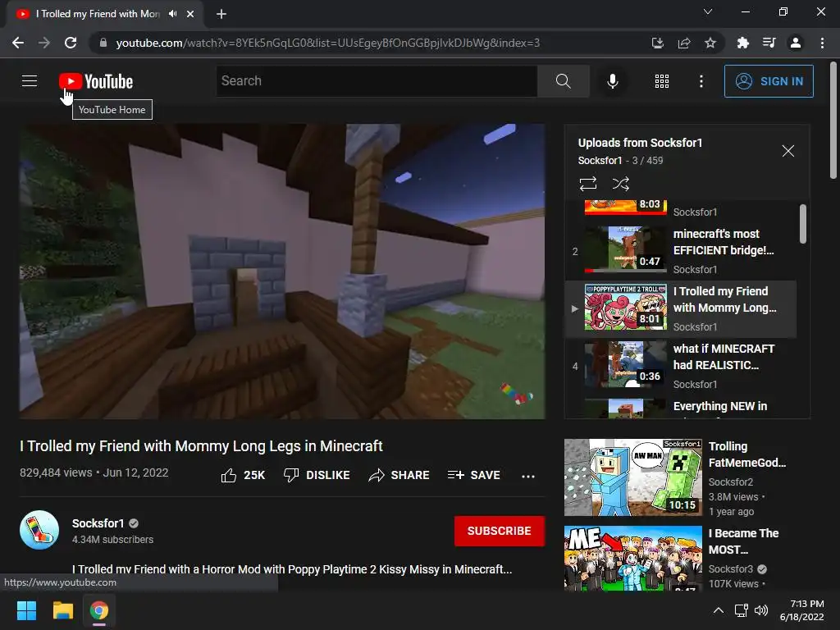Go back in browser
Image resolution: width=840 pixels, height=630 pixels.
tap(18, 43)
